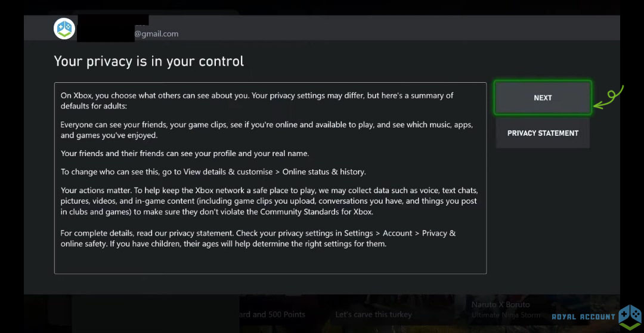
Task: Click the 'Everyone can see your friends' paragraph
Action: pyautogui.click(x=266, y=130)
